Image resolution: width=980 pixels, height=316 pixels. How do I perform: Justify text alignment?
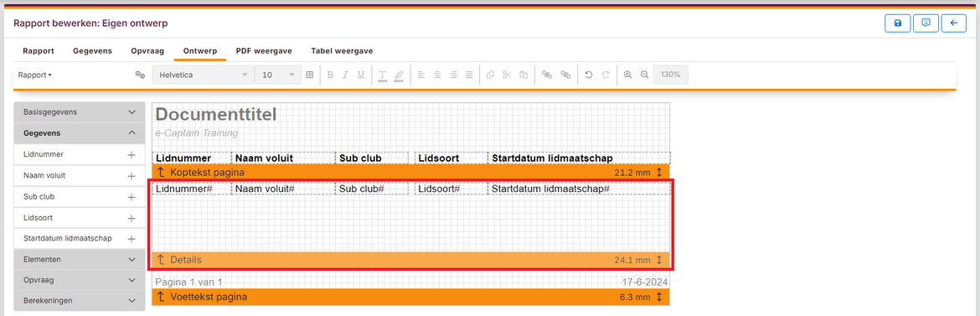point(469,75)
